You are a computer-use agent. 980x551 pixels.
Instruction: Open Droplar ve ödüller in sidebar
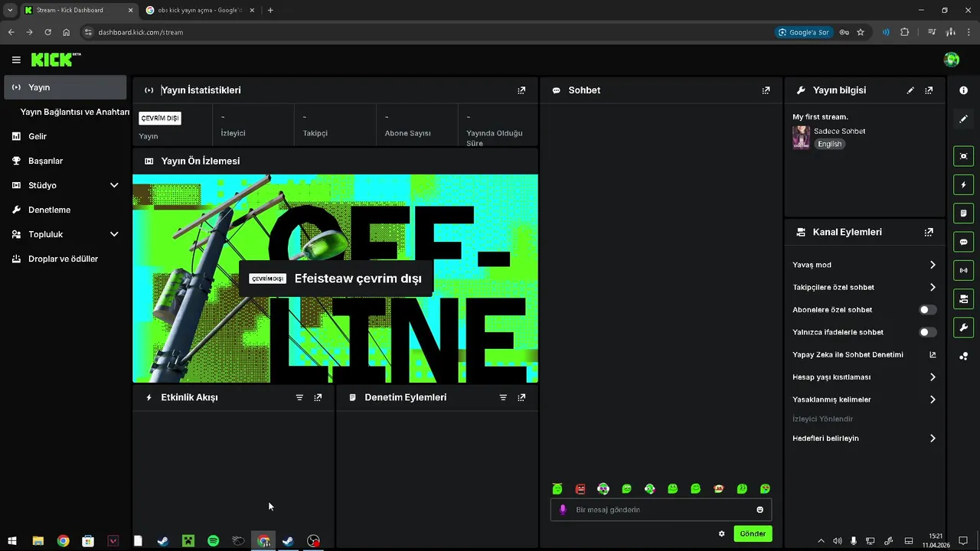65,259
